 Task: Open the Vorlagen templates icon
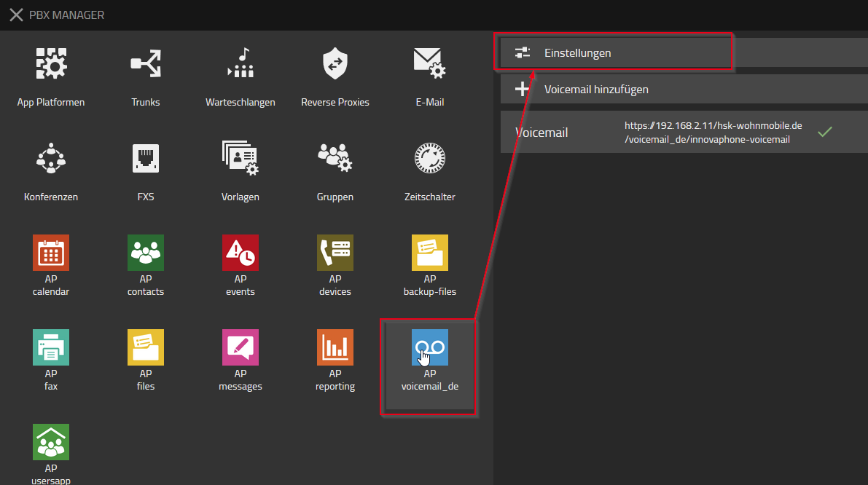241,158
